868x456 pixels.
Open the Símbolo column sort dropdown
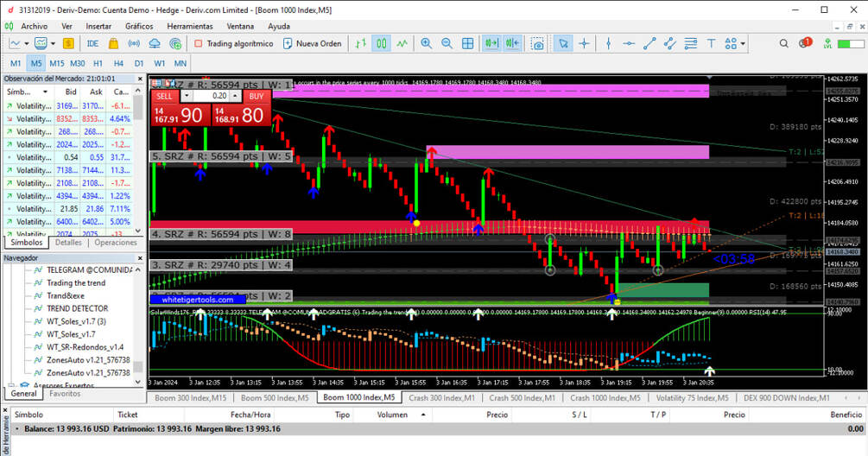click(x=45, y=92)
